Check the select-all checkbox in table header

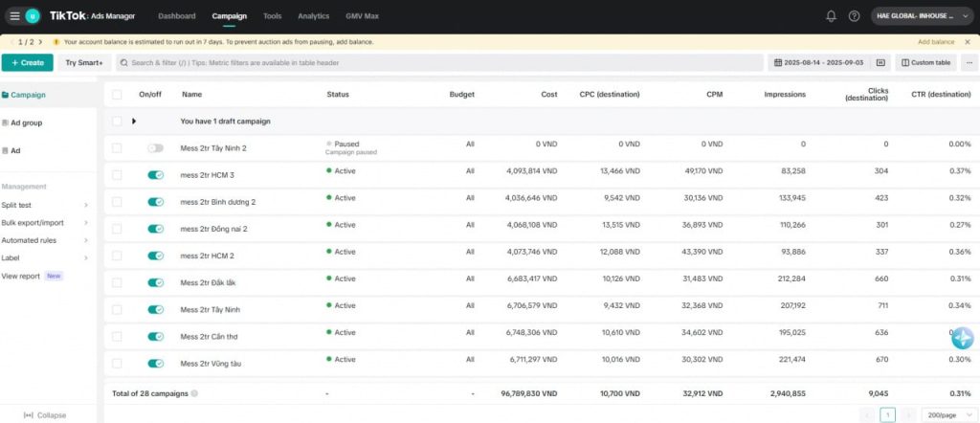[x=117, y=95]
